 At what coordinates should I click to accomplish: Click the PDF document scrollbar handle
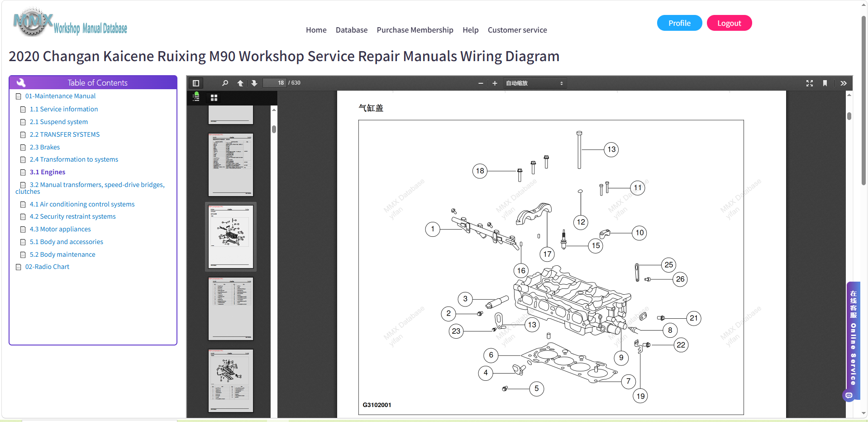click(x=849, y=116)
